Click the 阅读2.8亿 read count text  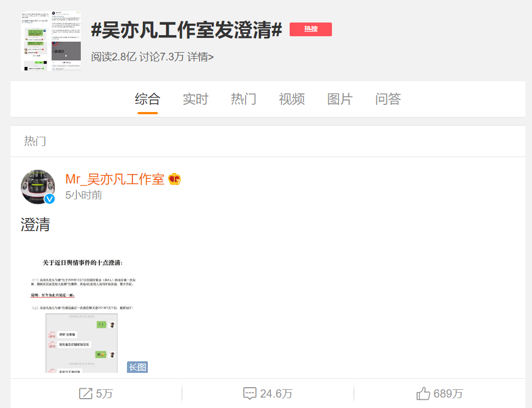tap(114, 57)
